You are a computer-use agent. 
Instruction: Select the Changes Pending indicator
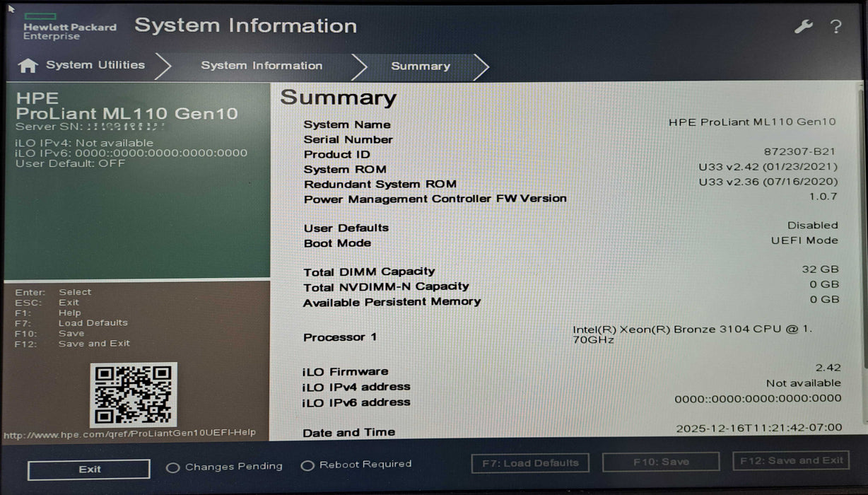coord(225,467)
